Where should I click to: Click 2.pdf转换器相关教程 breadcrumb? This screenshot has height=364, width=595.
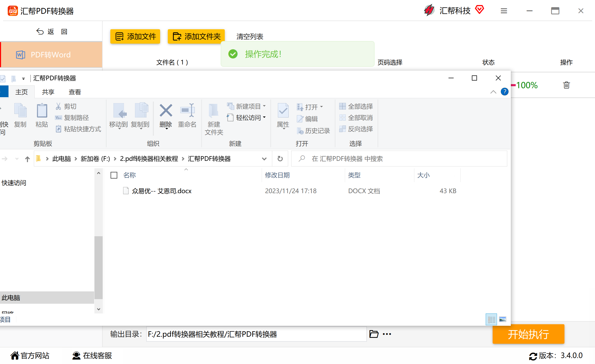(x=149, y=159)
